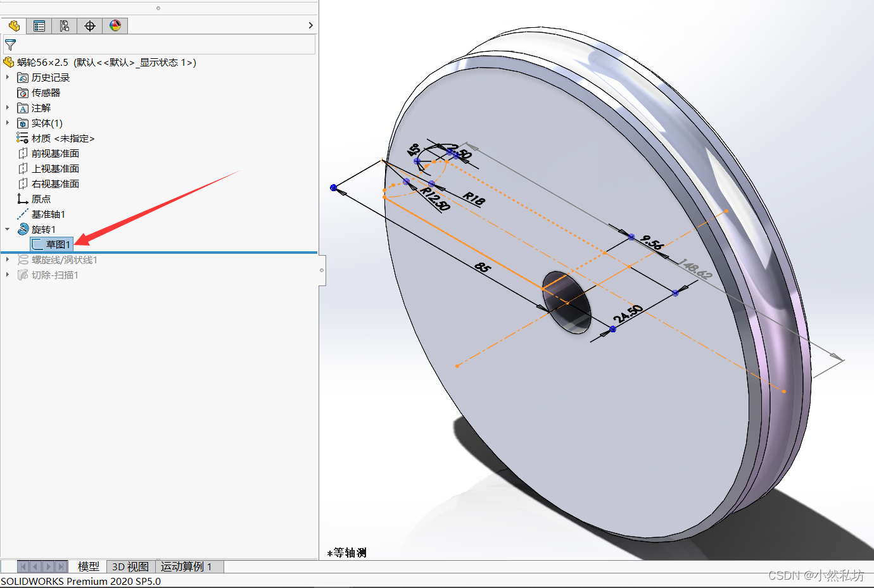Click the plane icon beside 前视基准面

pyautogui.click(x=23, y=153)
